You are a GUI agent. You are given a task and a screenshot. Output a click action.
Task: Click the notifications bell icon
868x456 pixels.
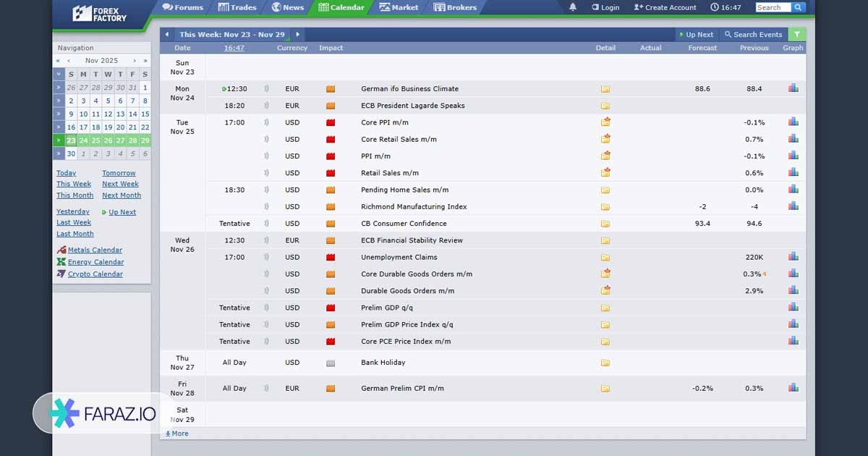click(573, 7)
